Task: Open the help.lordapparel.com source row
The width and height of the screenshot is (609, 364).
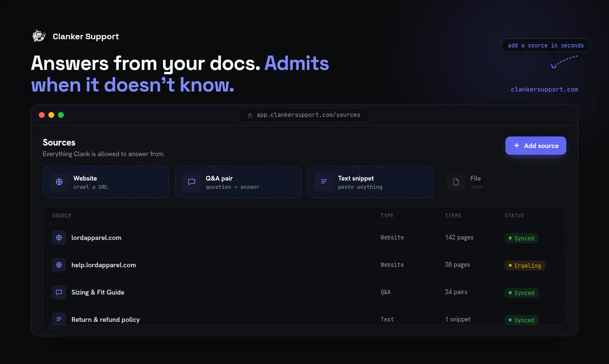Action: [x=304, y=265]
